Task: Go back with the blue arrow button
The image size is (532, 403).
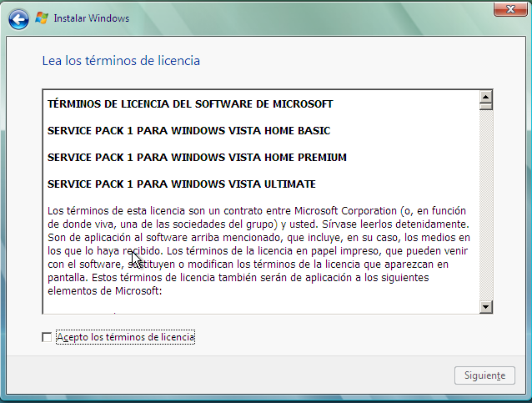Action: [18, 19]
